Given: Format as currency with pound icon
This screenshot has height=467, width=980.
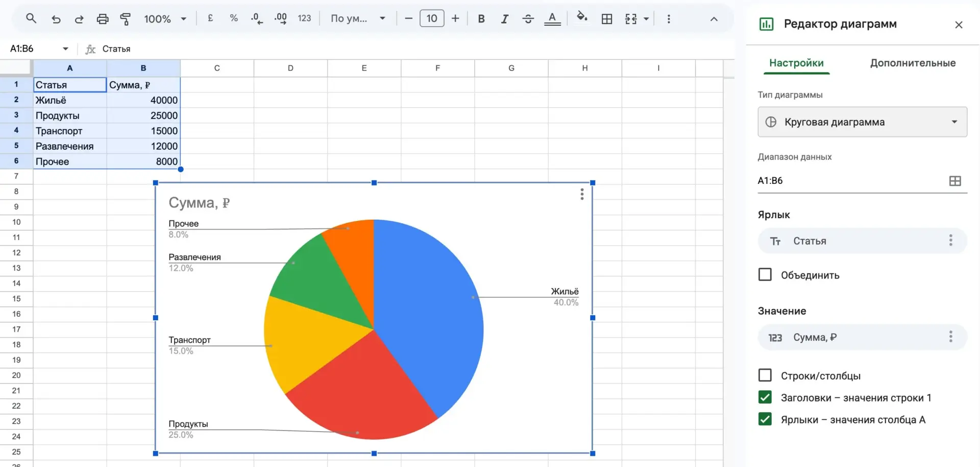Looking at the screenshot, I should pos(210,18).
